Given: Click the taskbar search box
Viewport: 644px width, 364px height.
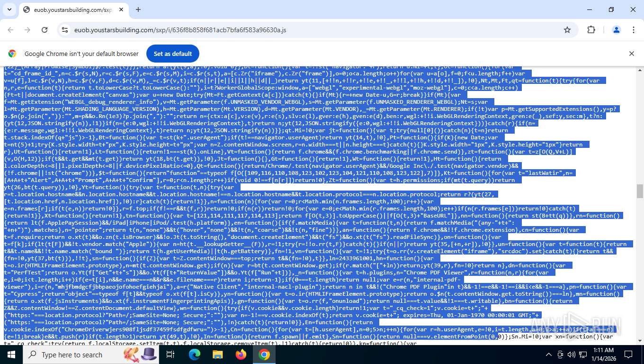Looking at the screenshot, I should coord(90,355).
